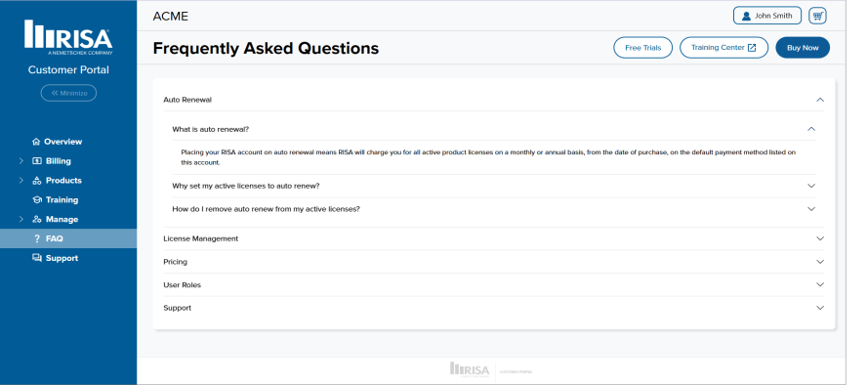
Task: Select the FAQ menu item
Action: [x=68, y=238]
